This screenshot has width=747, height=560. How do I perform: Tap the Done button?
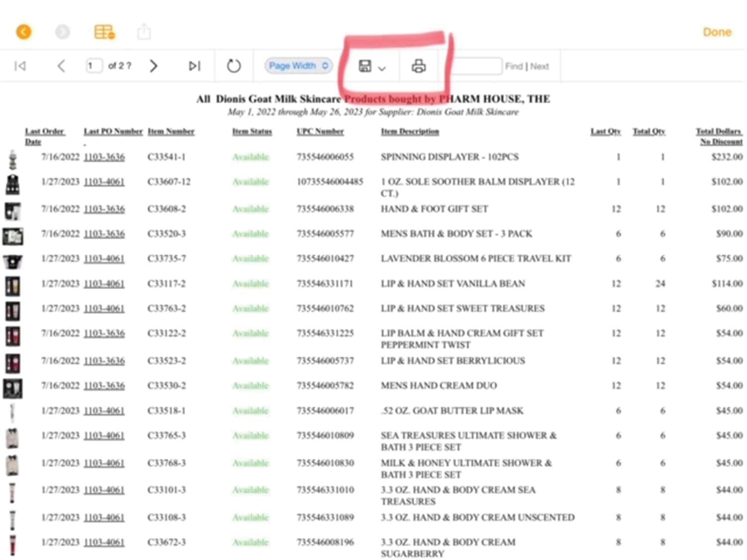click(x=717, y=32)
